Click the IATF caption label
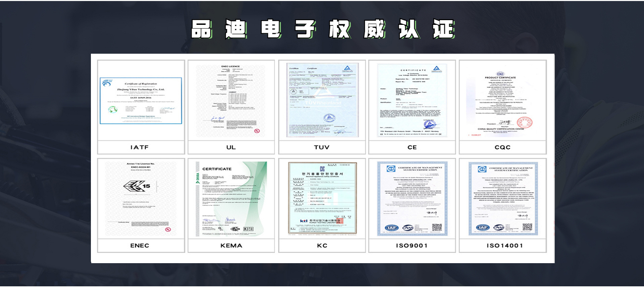644x288 pixels. (x=140, y=147)
